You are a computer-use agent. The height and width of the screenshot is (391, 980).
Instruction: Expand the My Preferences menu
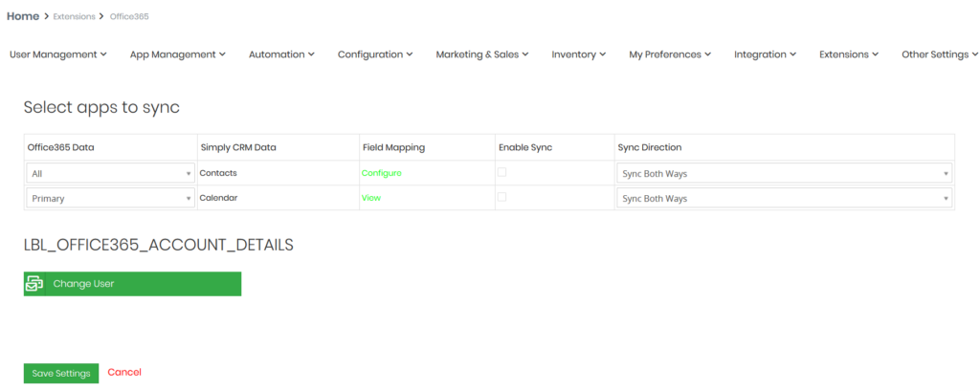[670, 54]
